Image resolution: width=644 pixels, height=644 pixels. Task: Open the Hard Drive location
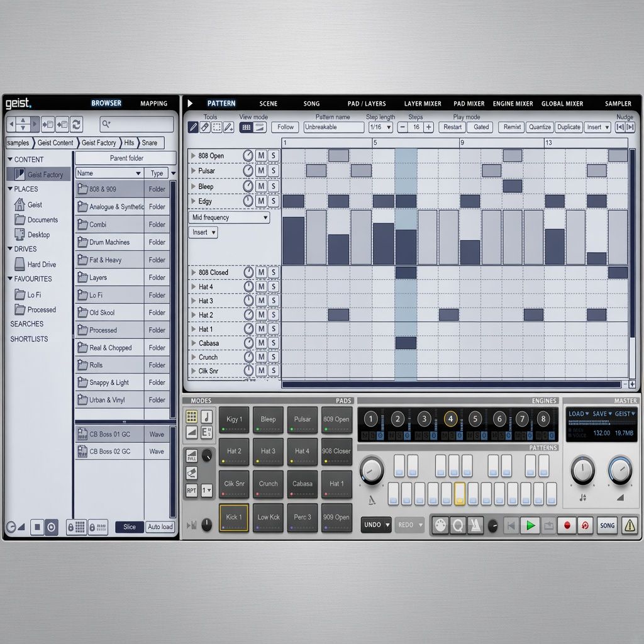pyautogui.click(x=36, y=265)
